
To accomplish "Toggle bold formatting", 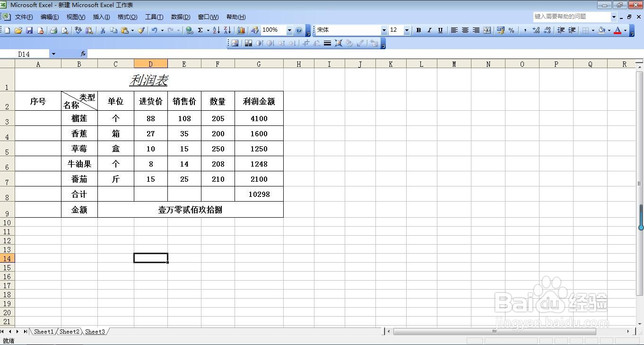I will pyautogui.click(x=418, y=30).
